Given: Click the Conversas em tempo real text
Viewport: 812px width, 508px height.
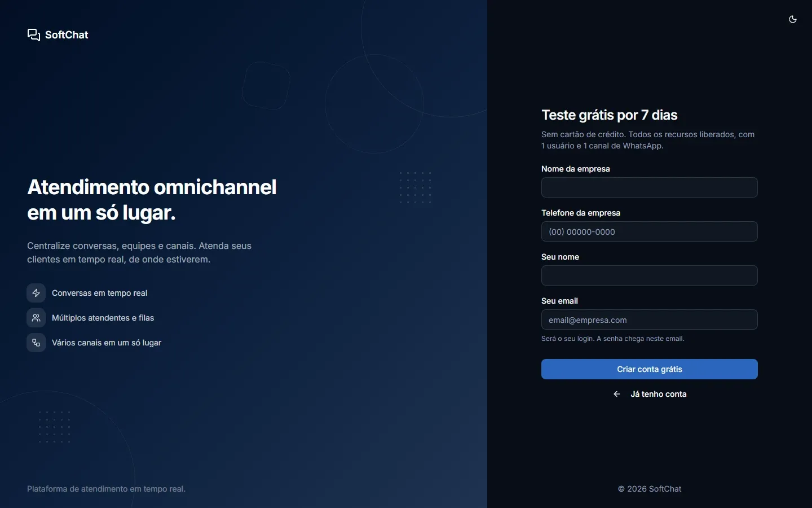Looking at the screenshot, I should click(x=99, y=293).
